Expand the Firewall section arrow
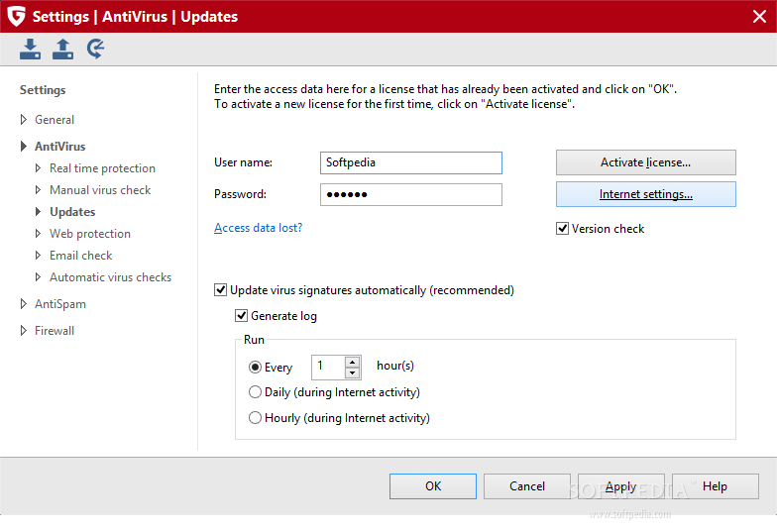 click(24, 331)
